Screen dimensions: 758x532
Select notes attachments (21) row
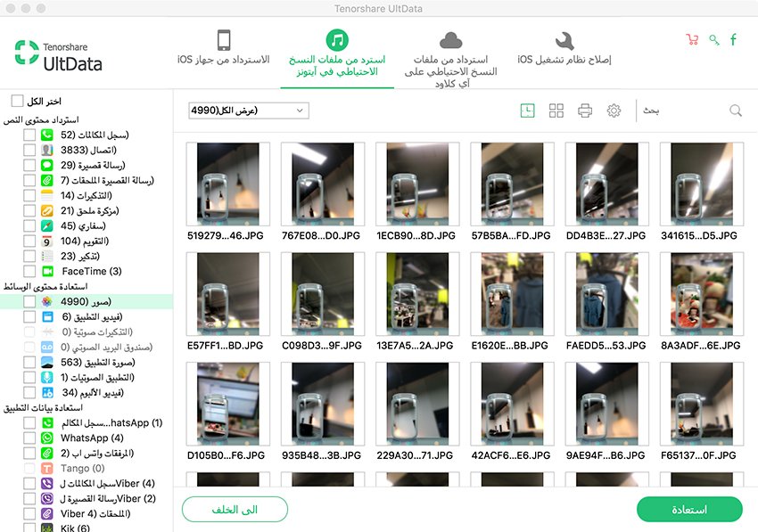86,210
